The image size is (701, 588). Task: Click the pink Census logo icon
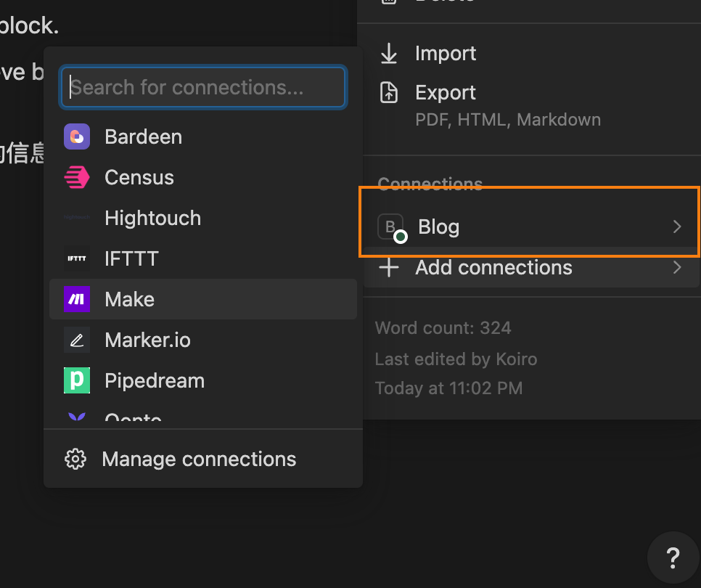coord(77,178)
